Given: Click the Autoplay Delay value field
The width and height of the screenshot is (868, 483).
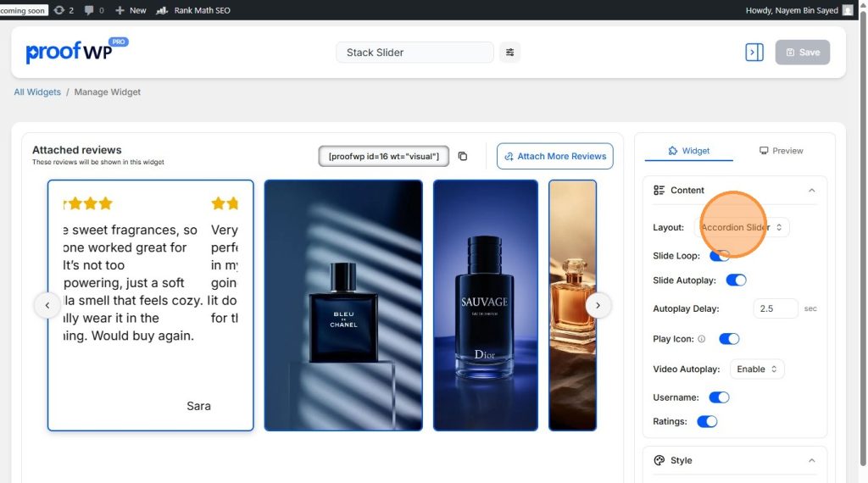Looking at the screenshot, I should click(x=775, y=308).
